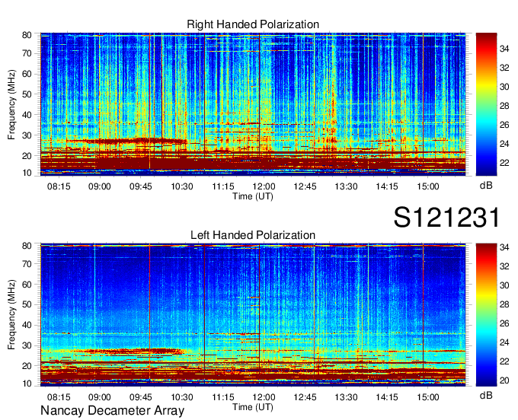The image size is (518, 420).
Task: Click the 20 frequency tick on upper plot
Action: click(27, 156)
